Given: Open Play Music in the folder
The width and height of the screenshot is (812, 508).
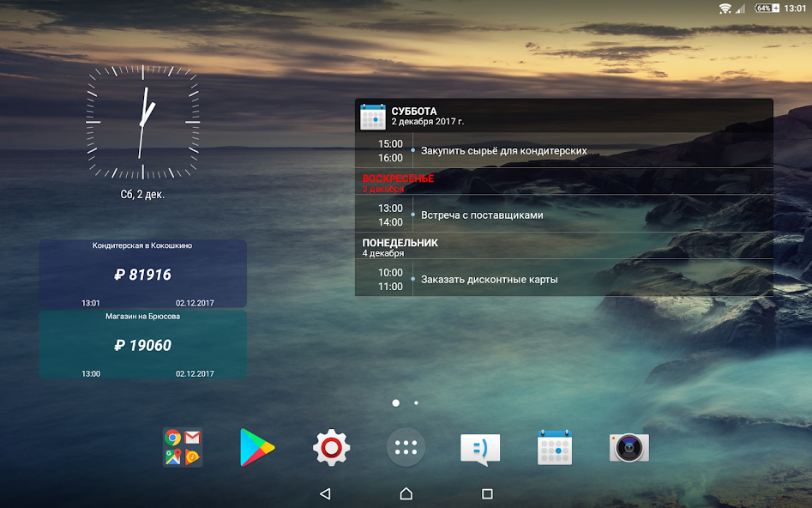Looking at the screenshot, I should pyautogui.click(x=193, y=457).
